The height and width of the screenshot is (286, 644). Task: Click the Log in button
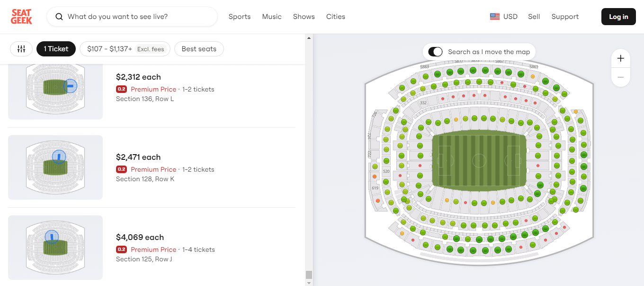618,17
